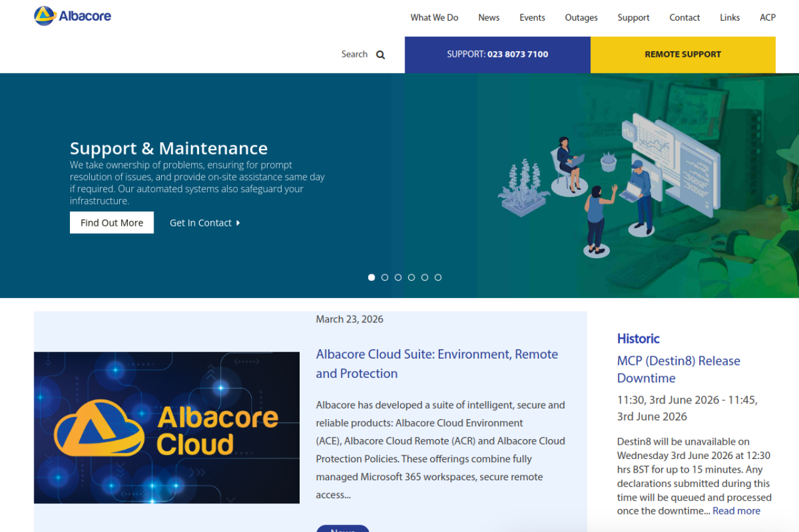Click the Support & Maintenance heading
The width and height of the screenshot is (799, 532).
pyautogui.click(x=169, y=148)
